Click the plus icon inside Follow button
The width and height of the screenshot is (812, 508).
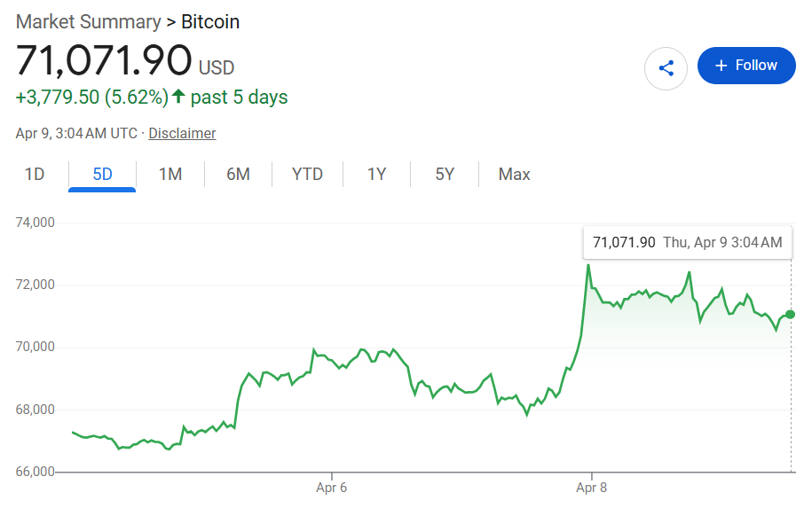coord(721,66)
